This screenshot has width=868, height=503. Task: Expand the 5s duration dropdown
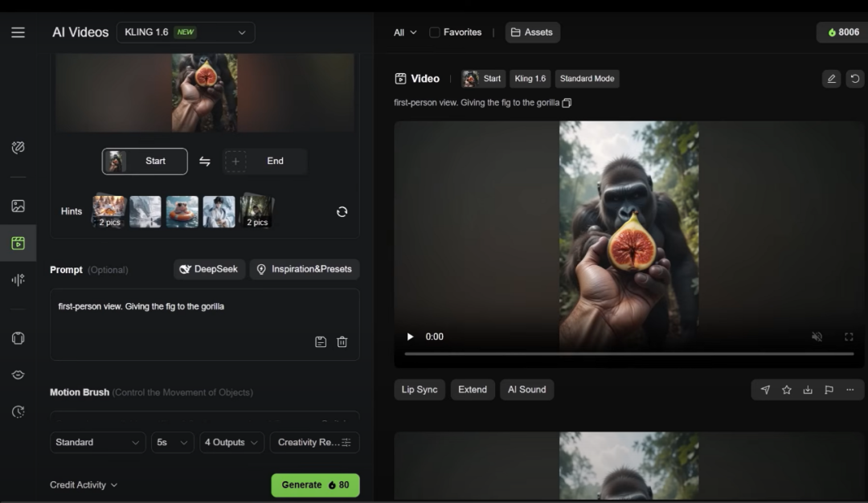(x=173, y=442)
